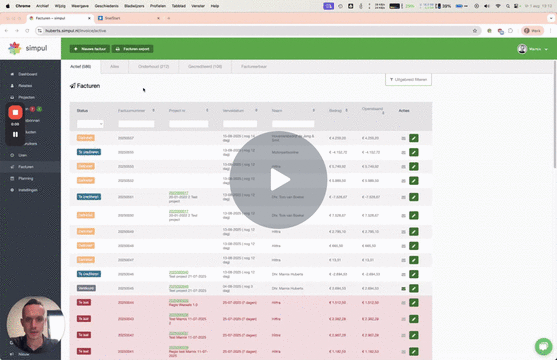Click the Nieuwe factuur button

90,49
